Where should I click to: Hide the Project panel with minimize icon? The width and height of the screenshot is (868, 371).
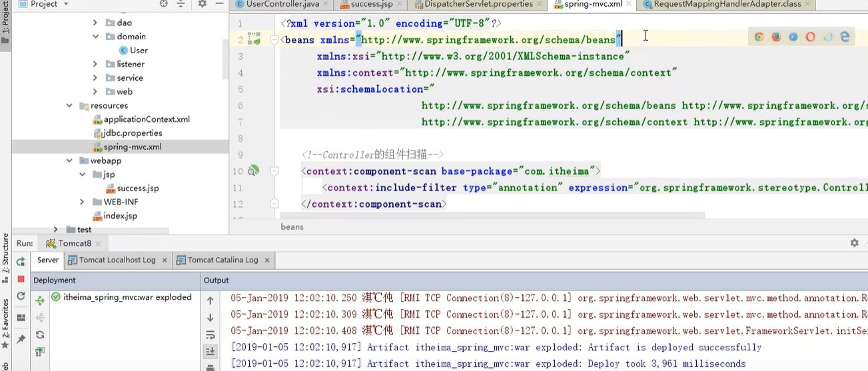pos(219,4)
